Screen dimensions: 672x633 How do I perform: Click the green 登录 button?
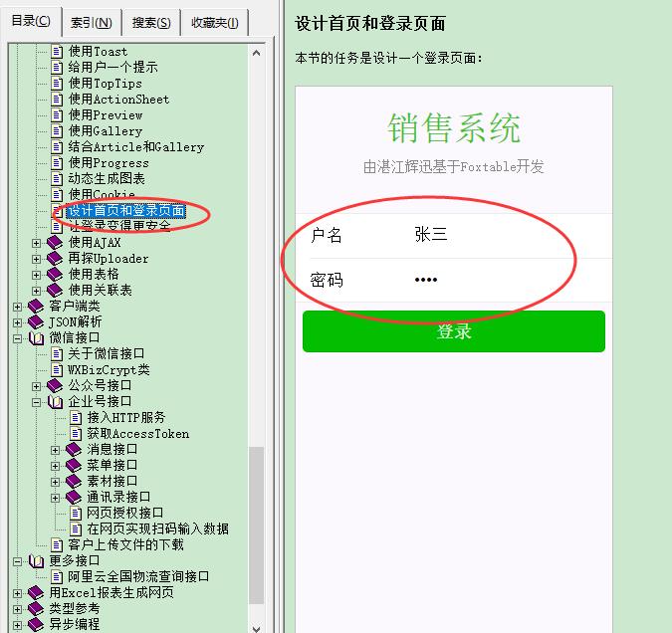(x=454, y=331)
